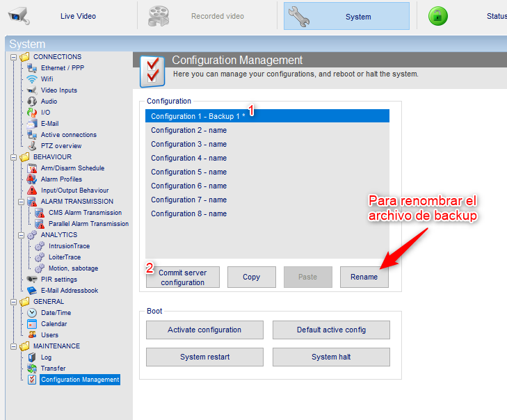
Task: Select the System tab
Action: (346, 16)
